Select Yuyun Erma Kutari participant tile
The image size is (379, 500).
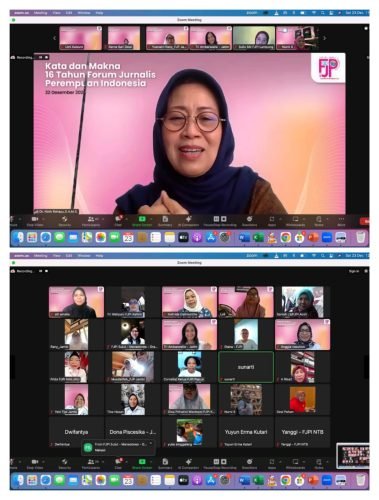click(246, 432)
